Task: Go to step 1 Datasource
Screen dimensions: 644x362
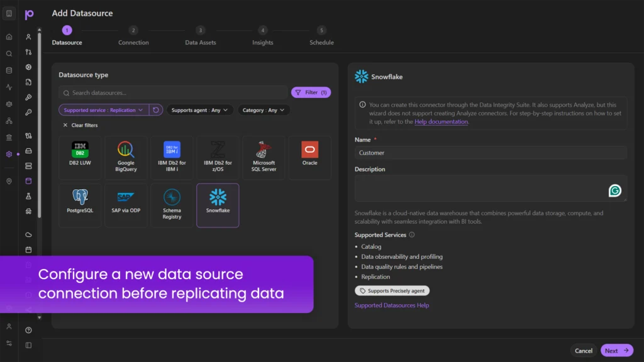Action: tap(67, 36)
